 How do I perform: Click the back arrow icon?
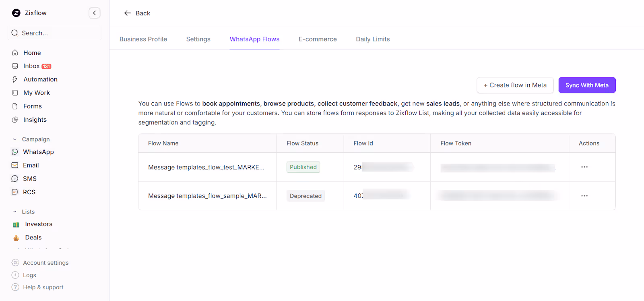point(127,13)
